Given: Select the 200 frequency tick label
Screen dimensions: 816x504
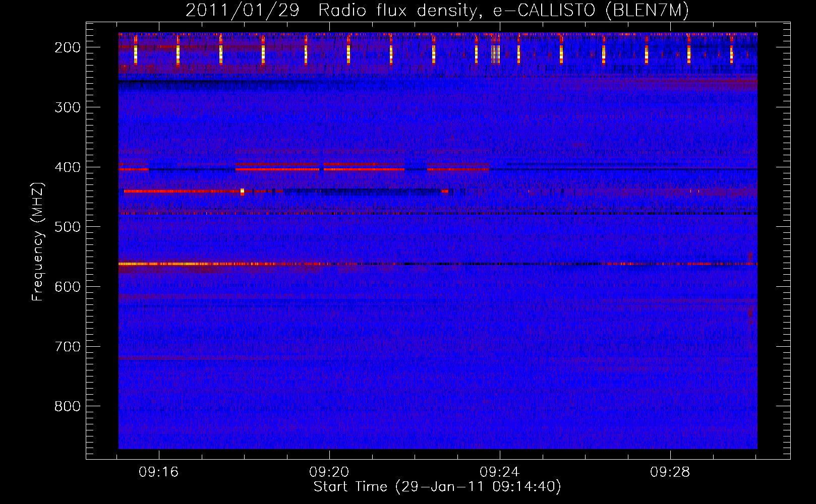Looking at the screenshot, I should click(x=68, y=47).
